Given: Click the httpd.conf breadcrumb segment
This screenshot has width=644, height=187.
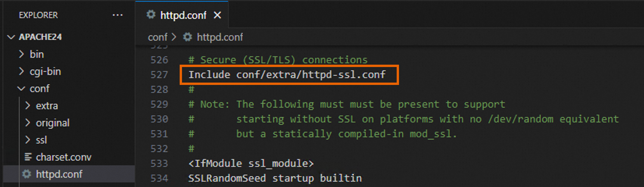Looking at the screenshot, I should click(x=220, y=37).
